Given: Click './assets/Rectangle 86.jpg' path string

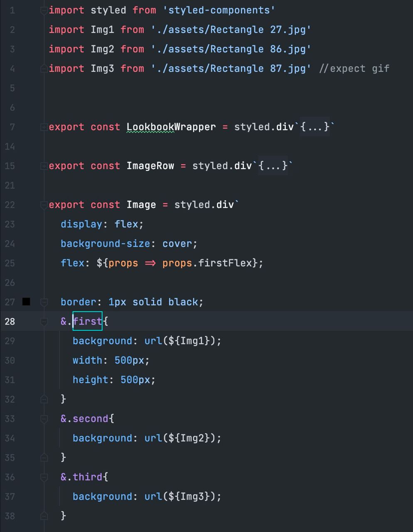Looking at the screenshot, I should click(231, 49).
